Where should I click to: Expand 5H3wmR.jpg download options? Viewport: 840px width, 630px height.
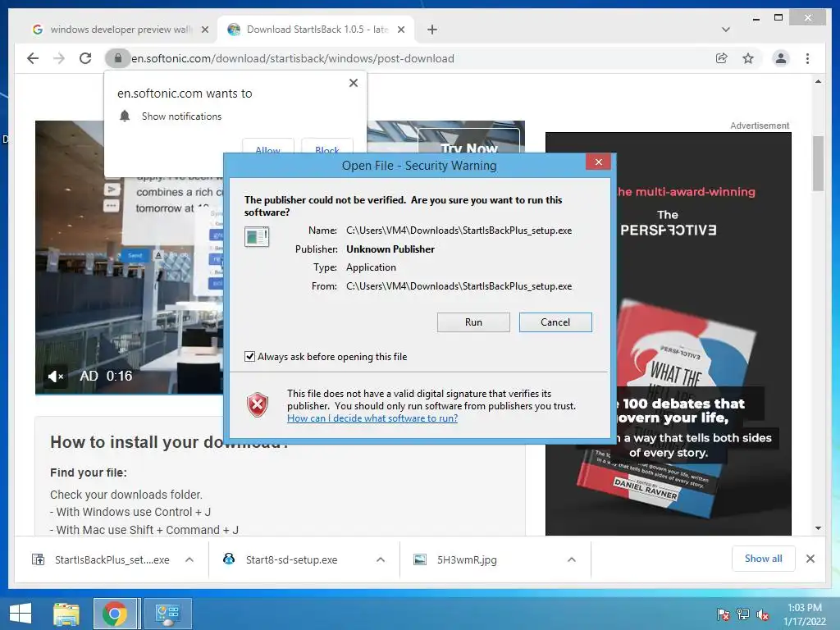572,559
